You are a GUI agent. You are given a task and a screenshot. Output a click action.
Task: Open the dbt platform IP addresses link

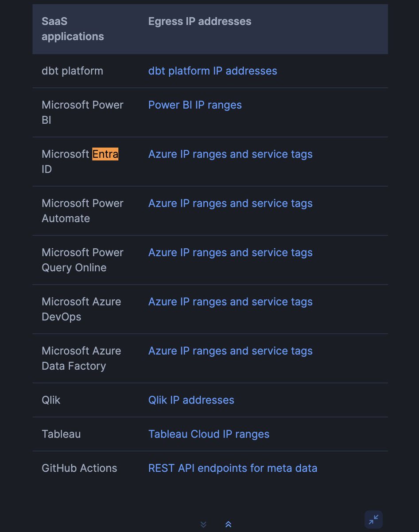tap(213, 71)
